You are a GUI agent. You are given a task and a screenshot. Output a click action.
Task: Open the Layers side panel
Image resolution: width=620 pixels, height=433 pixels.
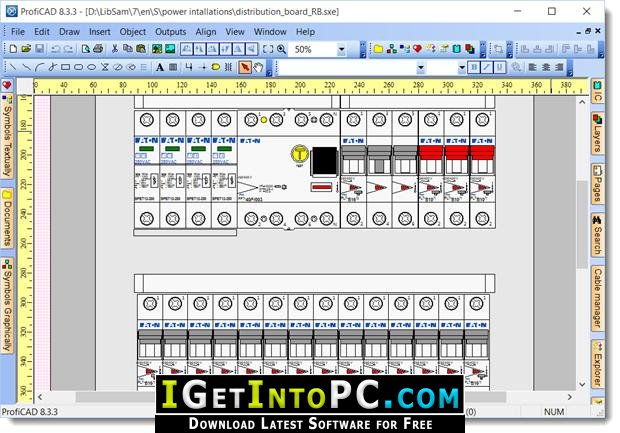(597, 133)
